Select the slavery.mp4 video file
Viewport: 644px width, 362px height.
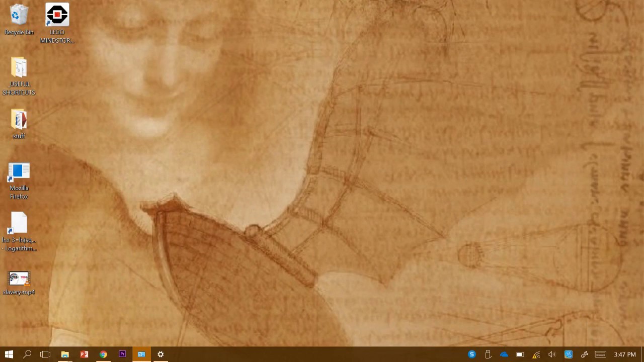pyautogui.click(x=19, y=283)
